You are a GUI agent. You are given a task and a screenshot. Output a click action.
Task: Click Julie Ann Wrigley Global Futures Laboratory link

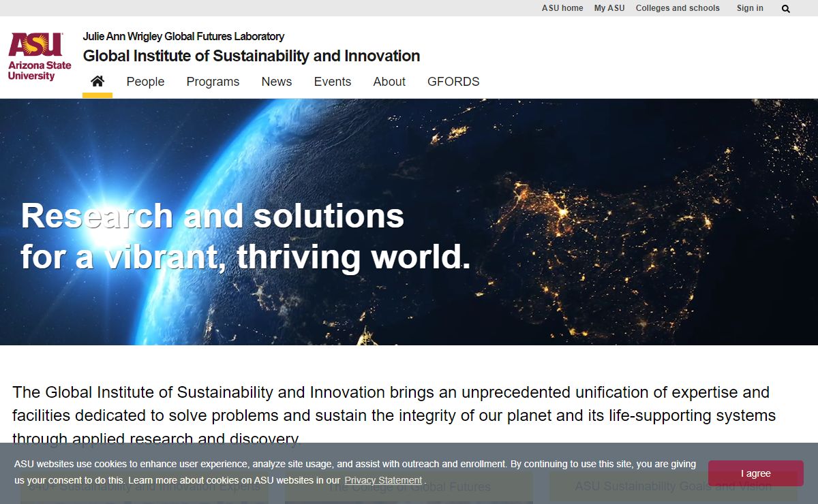point(183,37)
